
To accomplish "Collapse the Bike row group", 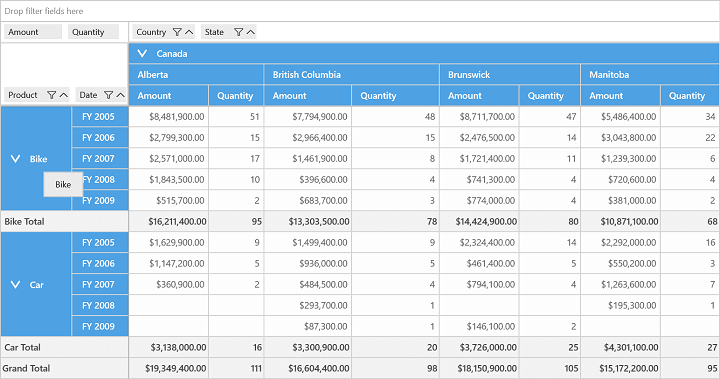I will click(x=15, y=158).
